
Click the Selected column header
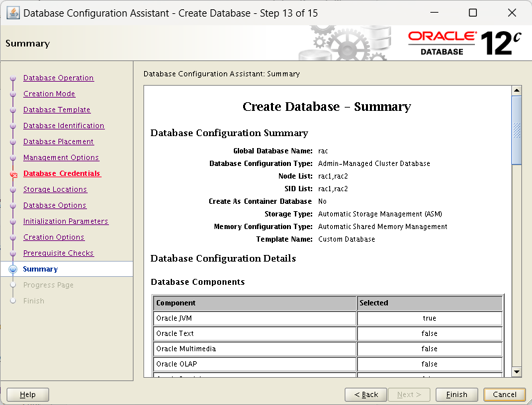point(430,303)
